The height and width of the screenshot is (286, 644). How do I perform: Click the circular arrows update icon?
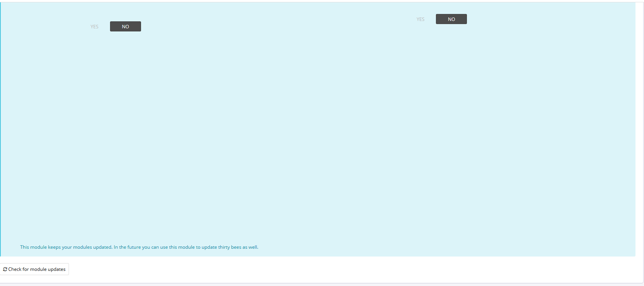pyautogui.click(x=5, y=269)
